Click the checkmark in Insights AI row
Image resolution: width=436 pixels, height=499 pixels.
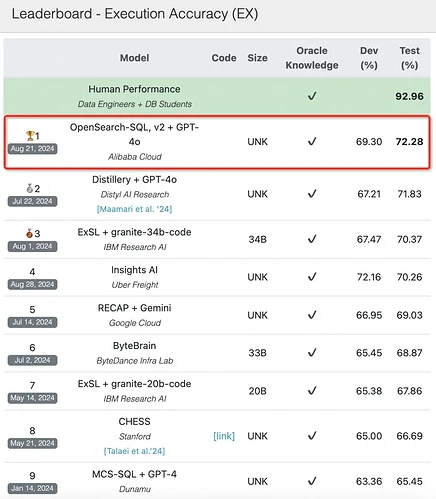click(x=312, y=277)
